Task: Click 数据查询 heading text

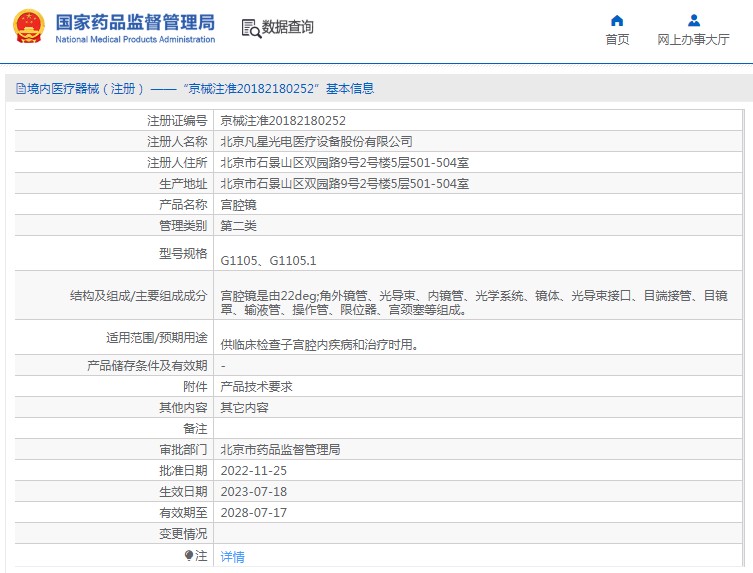Action: (288, 27)
